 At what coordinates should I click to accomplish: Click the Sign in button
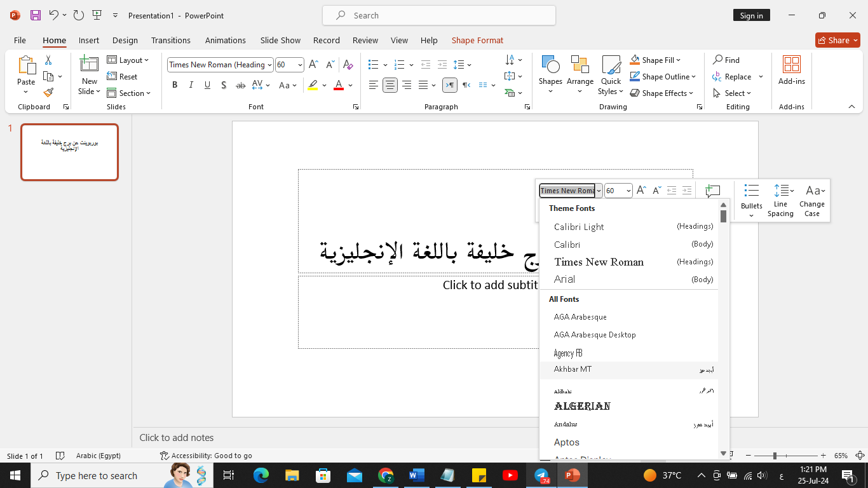(752, 15)
